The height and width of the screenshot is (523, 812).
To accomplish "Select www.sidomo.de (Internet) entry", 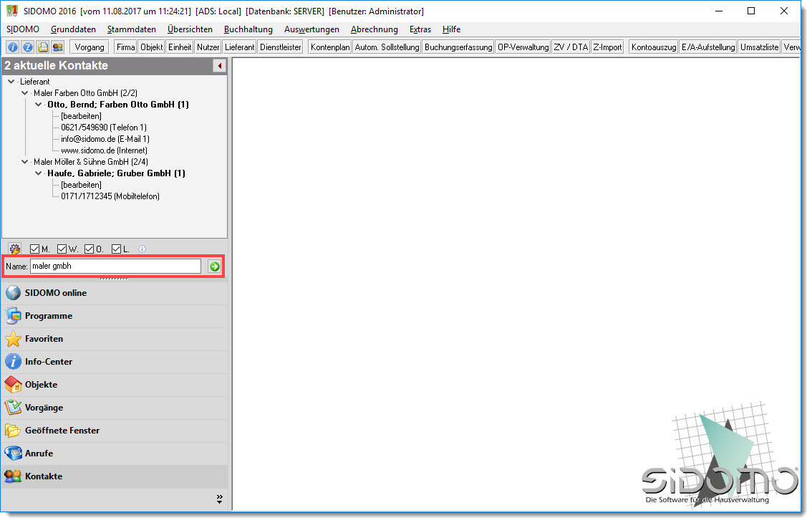I will pos(104,150).
